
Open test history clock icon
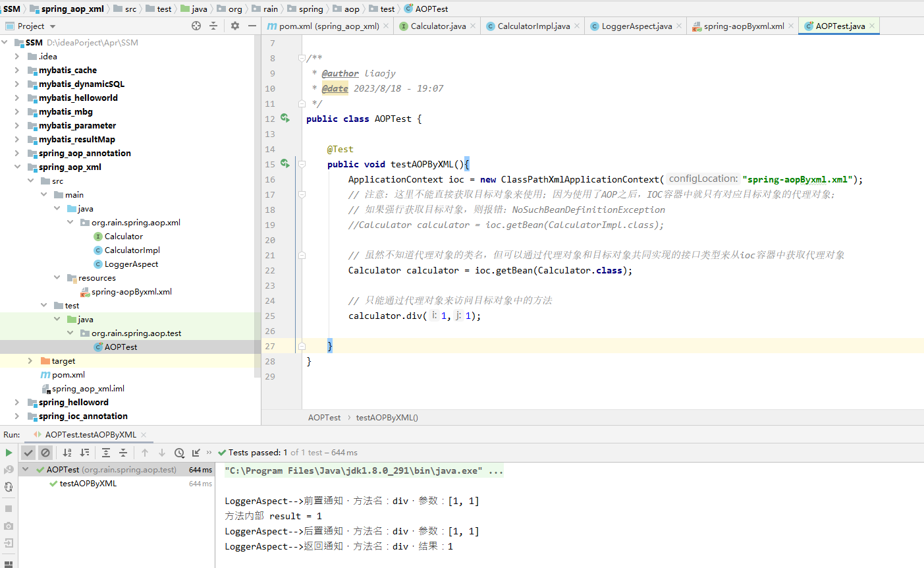pos(179,453)
